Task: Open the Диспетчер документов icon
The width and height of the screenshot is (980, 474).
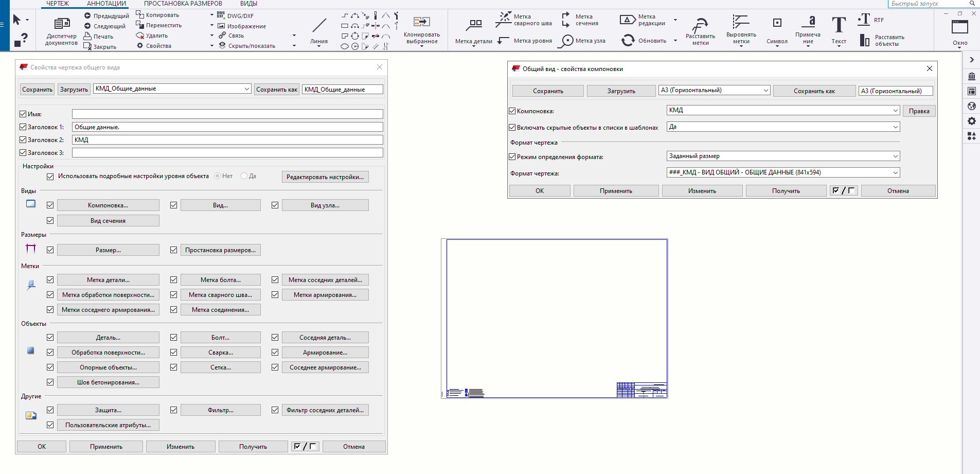Action: pos(62,24)
